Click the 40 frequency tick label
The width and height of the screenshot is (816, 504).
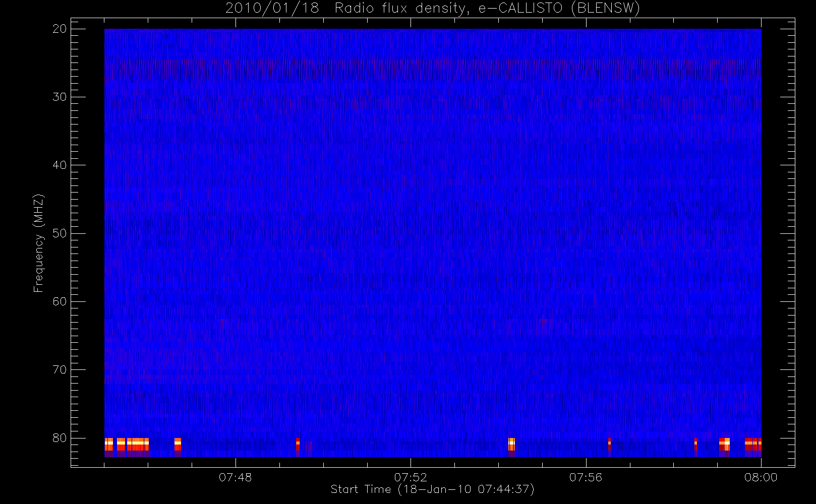click(x=60, y=165)
